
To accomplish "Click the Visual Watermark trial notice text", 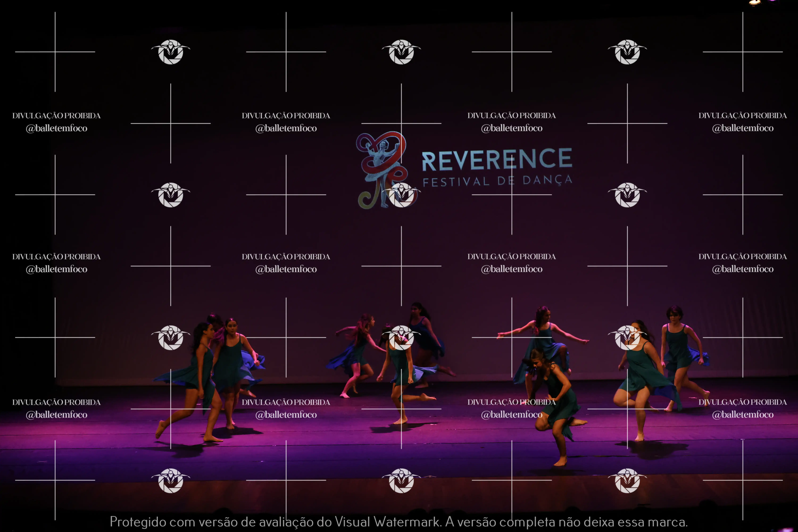I will pyautogui.click(x=399, y=521).
